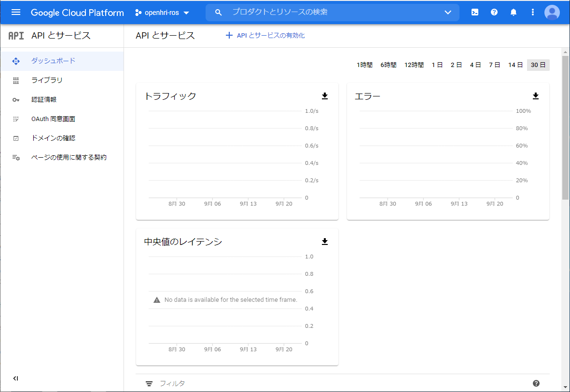Select the 2日 time range

(x=456, y=65)
